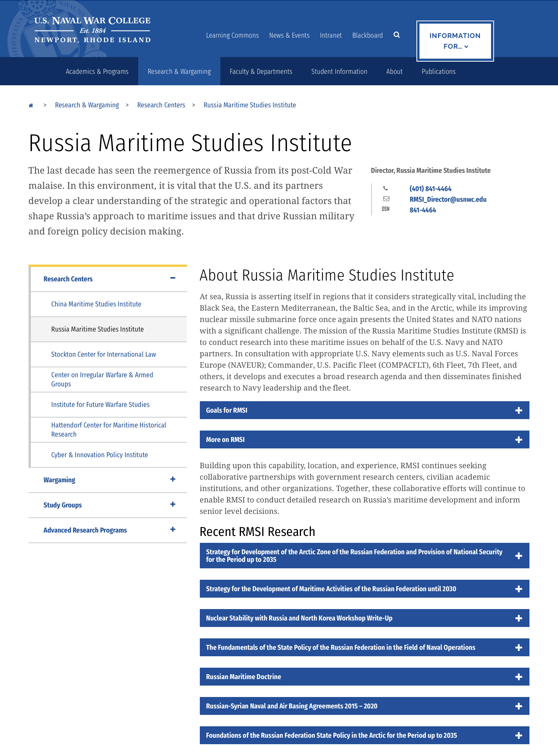
Task: Click Research Centers in the breadcrumb
Action: coord(161,105)
